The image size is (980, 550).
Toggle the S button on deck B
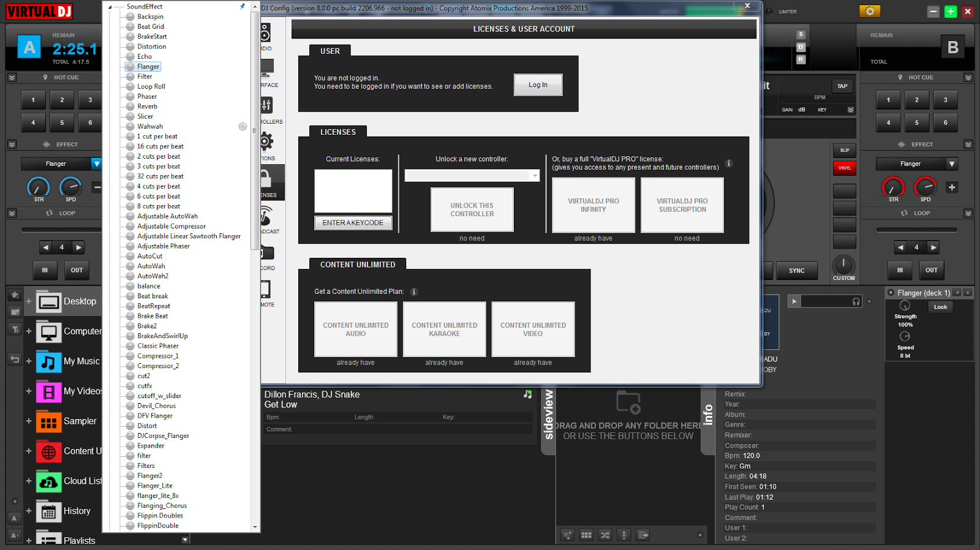pos(801,34)
